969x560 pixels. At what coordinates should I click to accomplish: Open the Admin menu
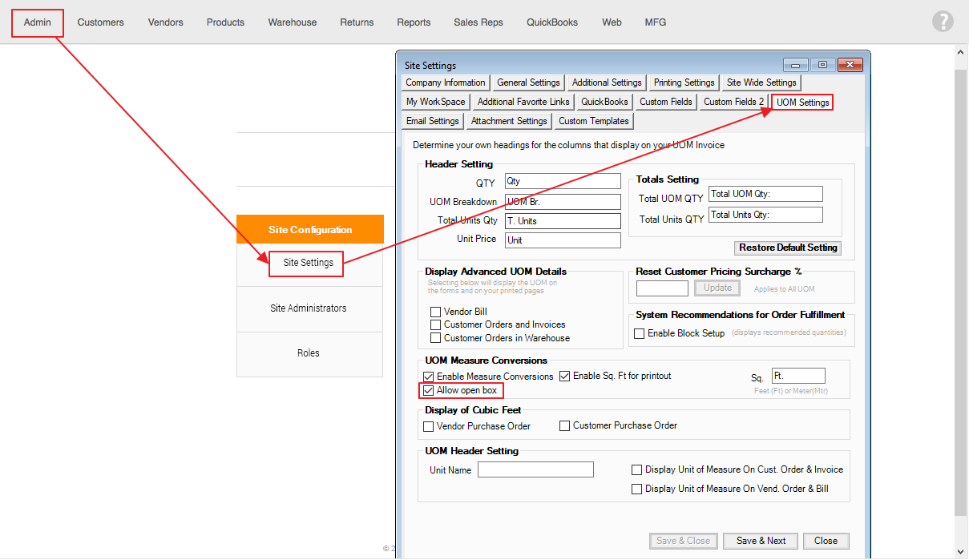click(x=38, y=22)
